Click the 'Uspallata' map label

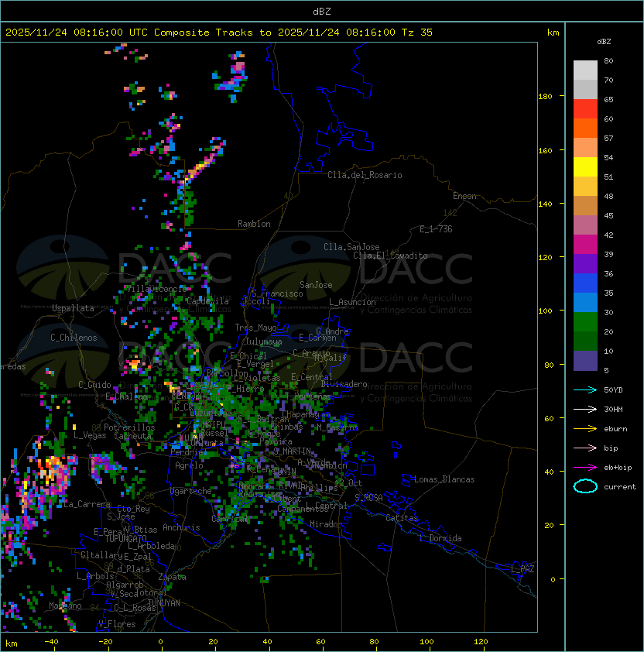tap(73, 308)
